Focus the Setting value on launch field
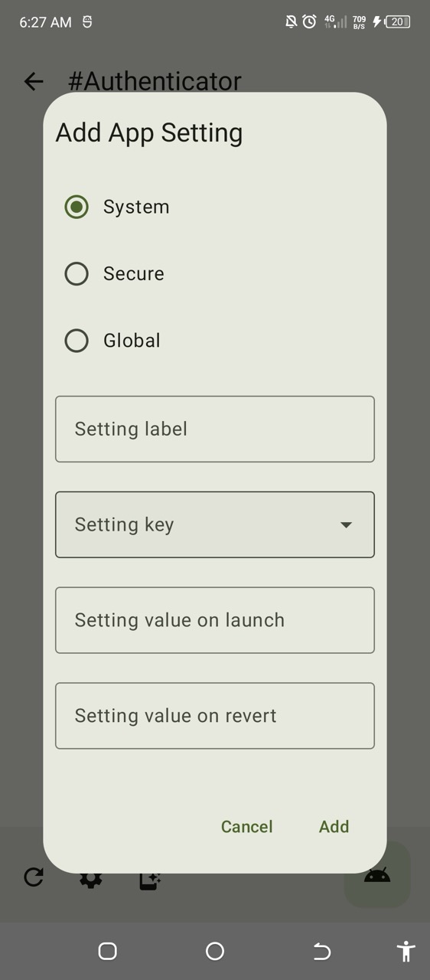Screen dimensions: 430x980 [x=215, y=620]
